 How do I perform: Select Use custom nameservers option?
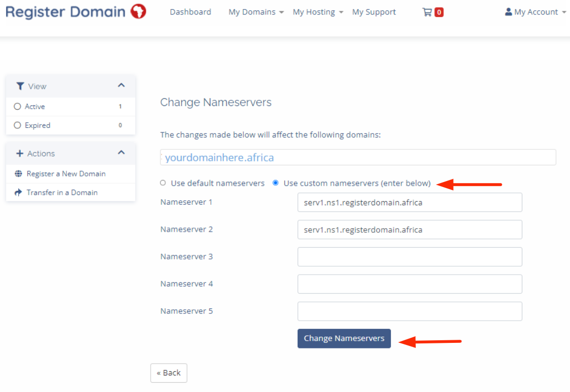coord(275,183)
